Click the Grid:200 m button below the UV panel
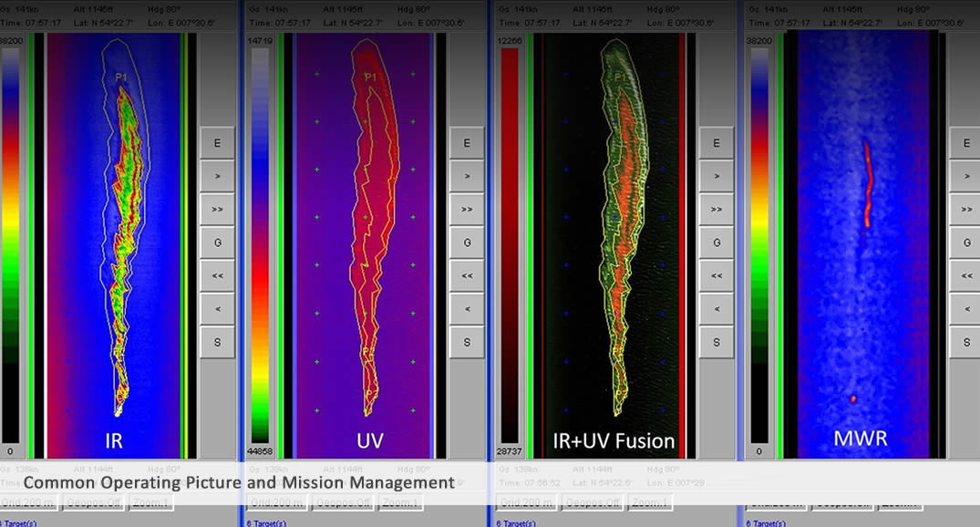This screenshot has width=980, height=527. [278, 502]
